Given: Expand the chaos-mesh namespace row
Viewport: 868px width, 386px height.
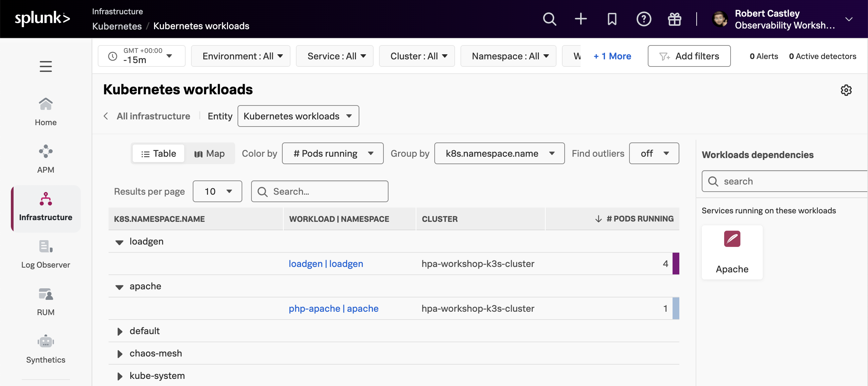Looking at the screenshot, I should coord(119,354).
